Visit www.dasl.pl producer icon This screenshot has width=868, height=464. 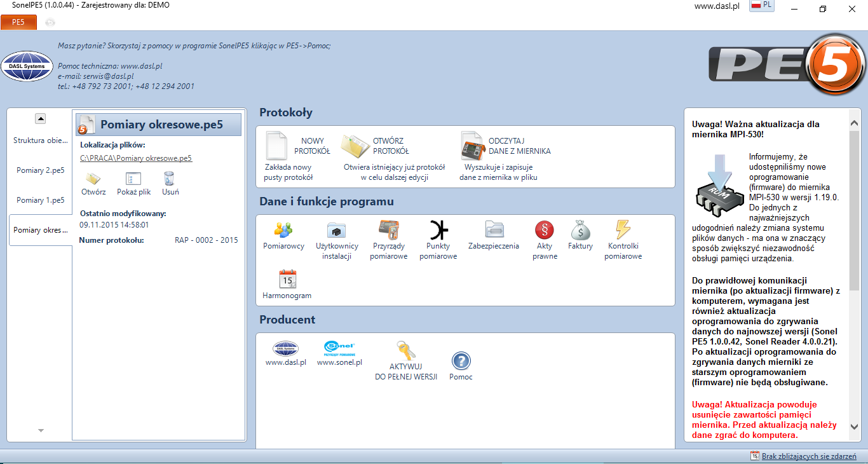click(285, 353)
